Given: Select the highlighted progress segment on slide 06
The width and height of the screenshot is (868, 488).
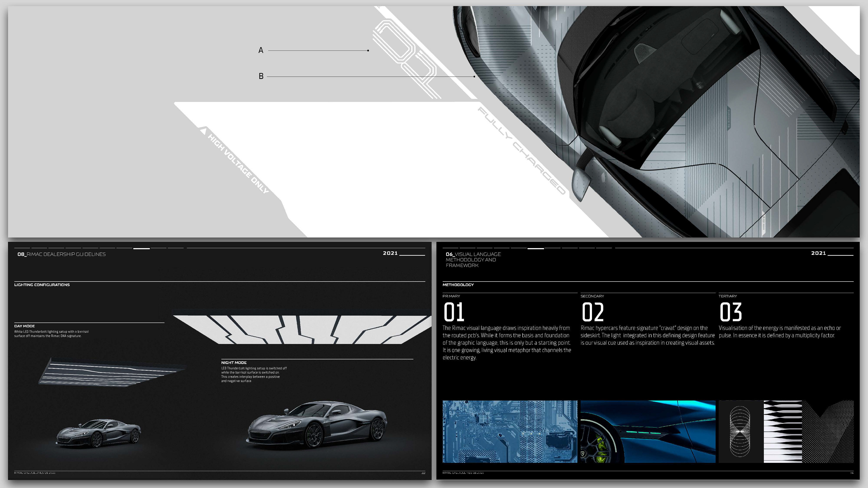Looking at the screenshot, I should coord(535,249).
